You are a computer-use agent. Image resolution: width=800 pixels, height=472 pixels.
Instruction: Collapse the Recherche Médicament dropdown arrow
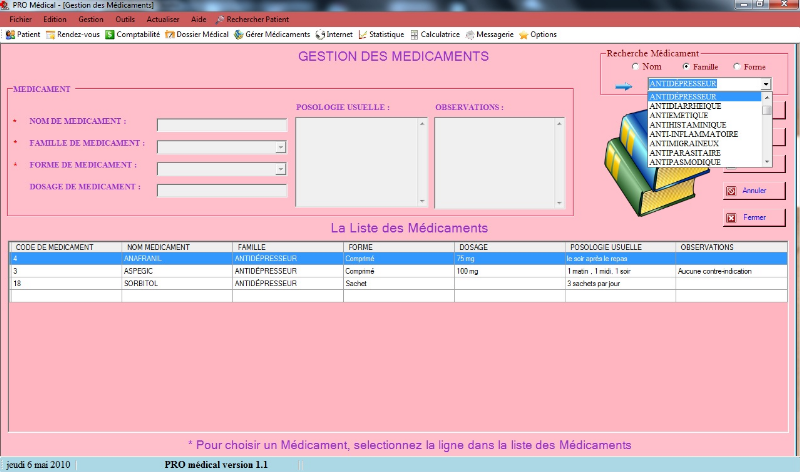(x=766, y=84)
